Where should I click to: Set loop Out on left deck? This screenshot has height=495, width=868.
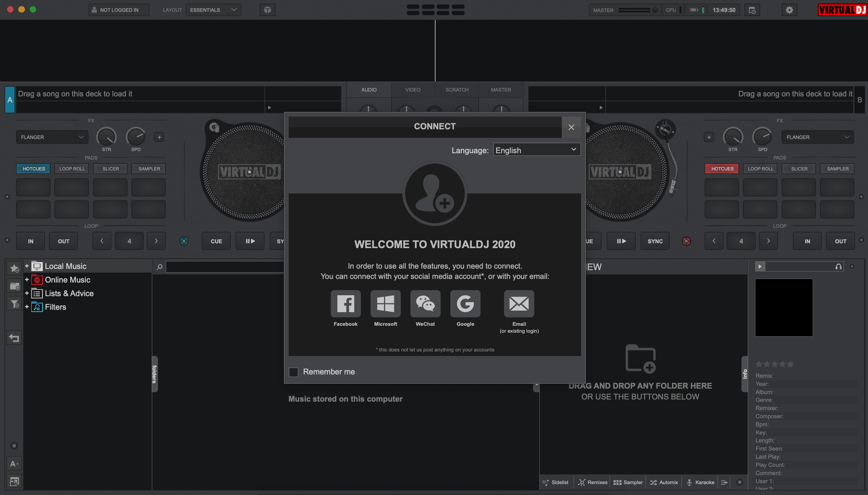point(63,241)
